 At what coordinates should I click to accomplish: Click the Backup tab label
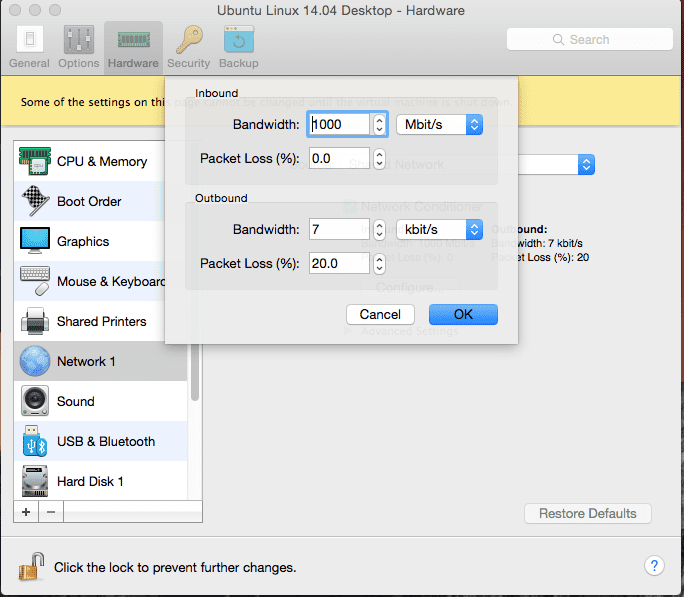[239, 63]
